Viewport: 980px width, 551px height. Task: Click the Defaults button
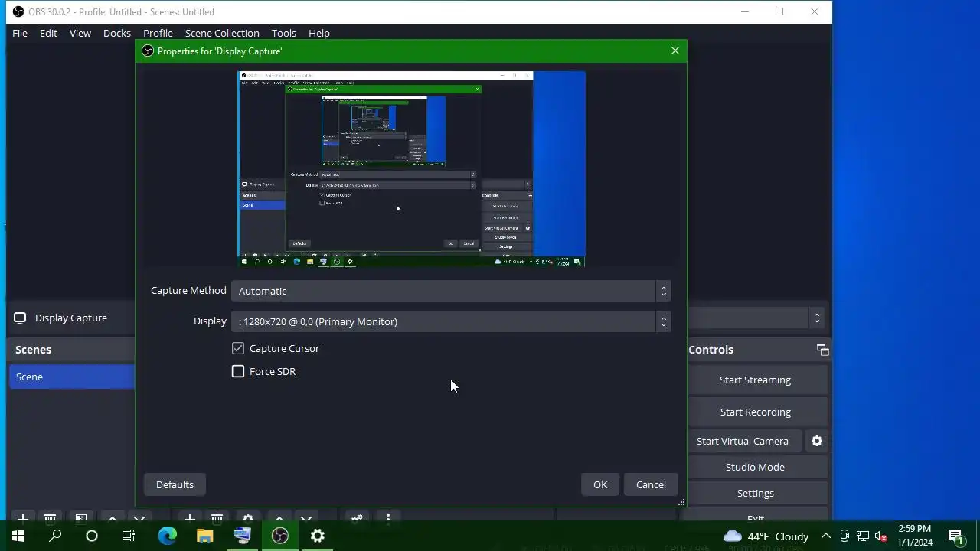click(175, 484)
